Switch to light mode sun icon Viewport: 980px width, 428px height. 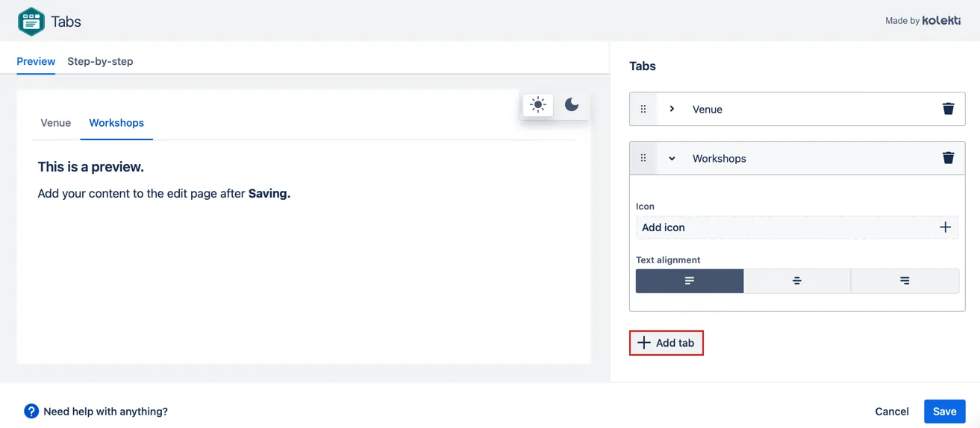coord(538,105)
